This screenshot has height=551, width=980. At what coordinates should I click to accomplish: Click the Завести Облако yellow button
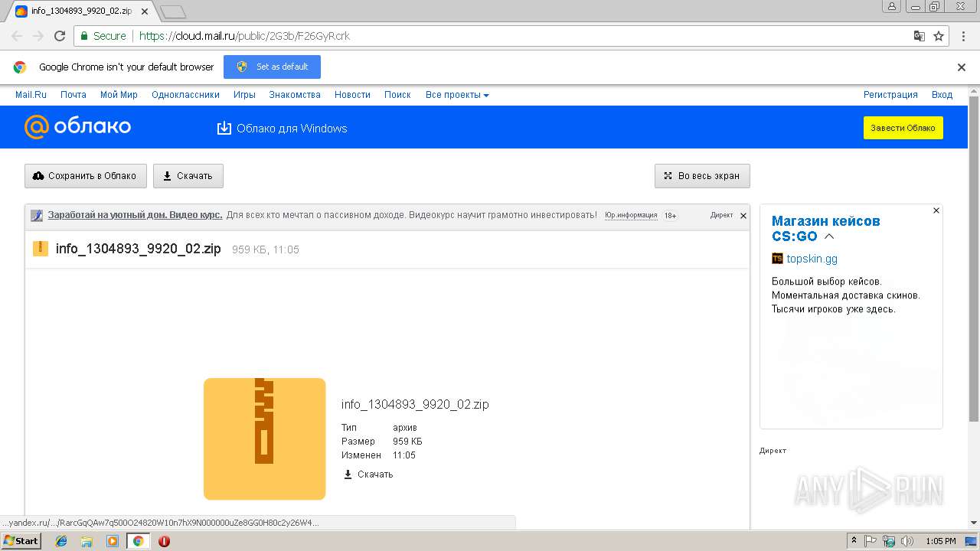(x=903, y=128)
